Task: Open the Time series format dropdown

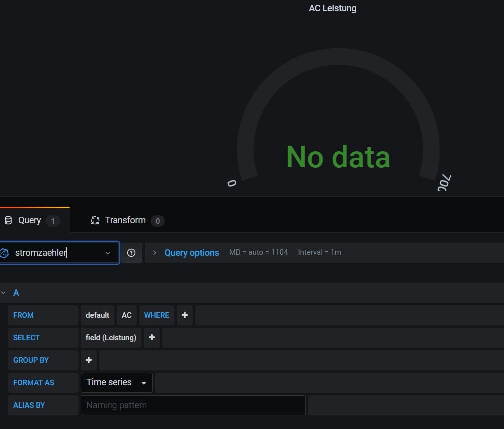Action: pos(116,383)
